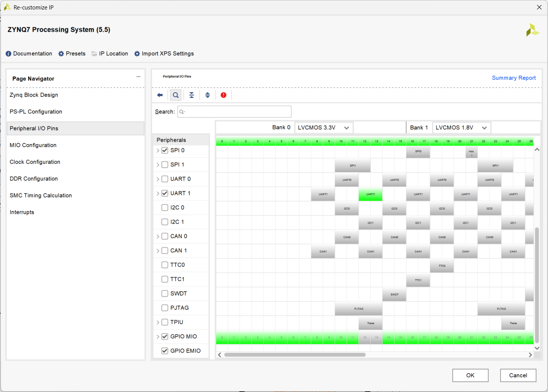Enable the CAN 0 checkbox
The height and width of the screenshot is (392, 548).
[x=165, y=236]
